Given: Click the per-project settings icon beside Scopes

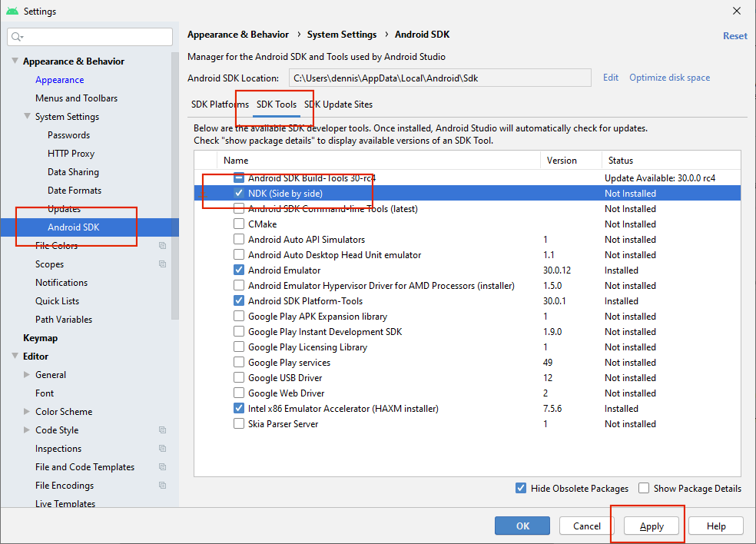Looking at the screenshot, I should click(161, 264).
